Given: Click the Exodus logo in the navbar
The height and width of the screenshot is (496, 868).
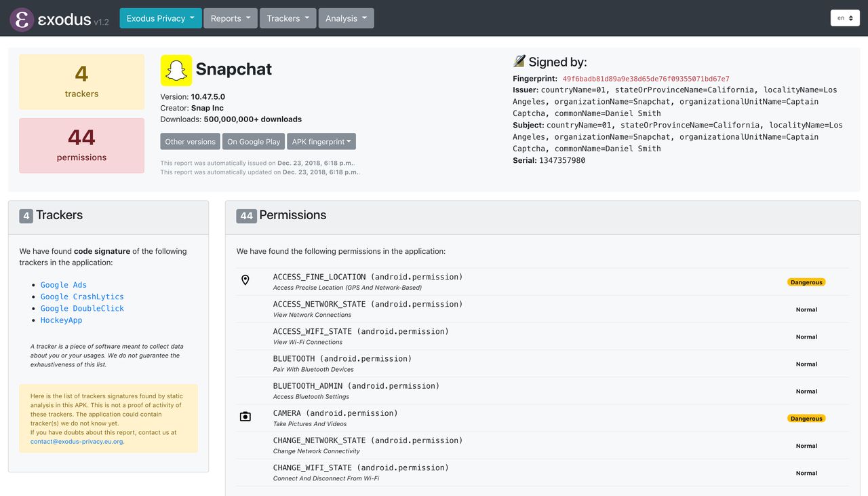Looking at the screenshot, I should 21,18.
